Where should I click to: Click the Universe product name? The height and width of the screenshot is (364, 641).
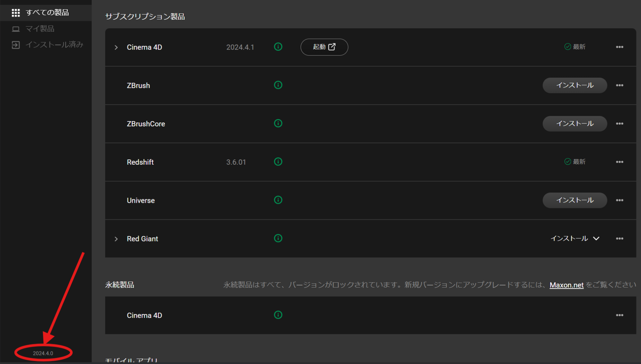[141, 201]
